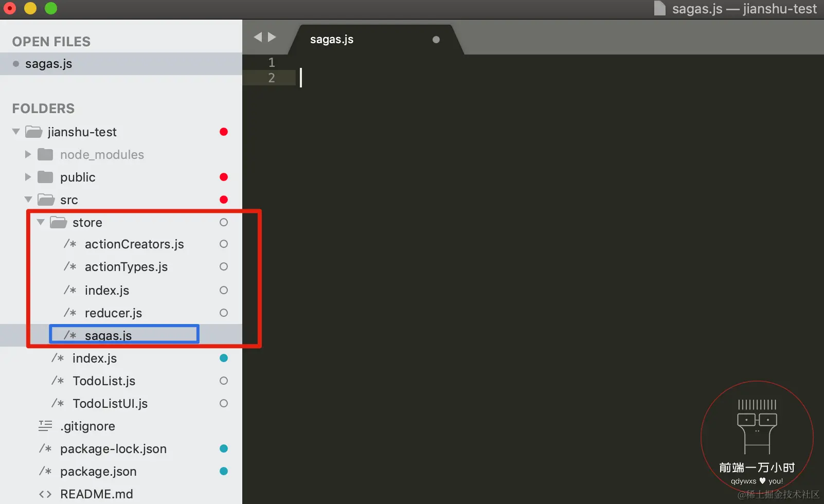
Task: Click the file-type icon beside reducer.js
Action: click(x=70, y=313)
